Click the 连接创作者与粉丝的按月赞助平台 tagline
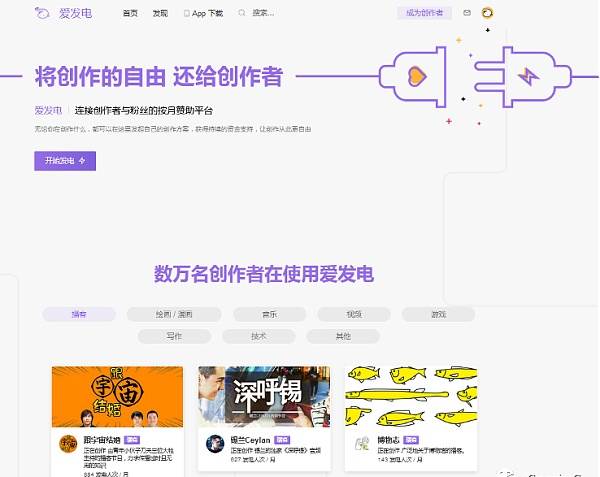Viewport: 600px width, 477px height. 143,111
